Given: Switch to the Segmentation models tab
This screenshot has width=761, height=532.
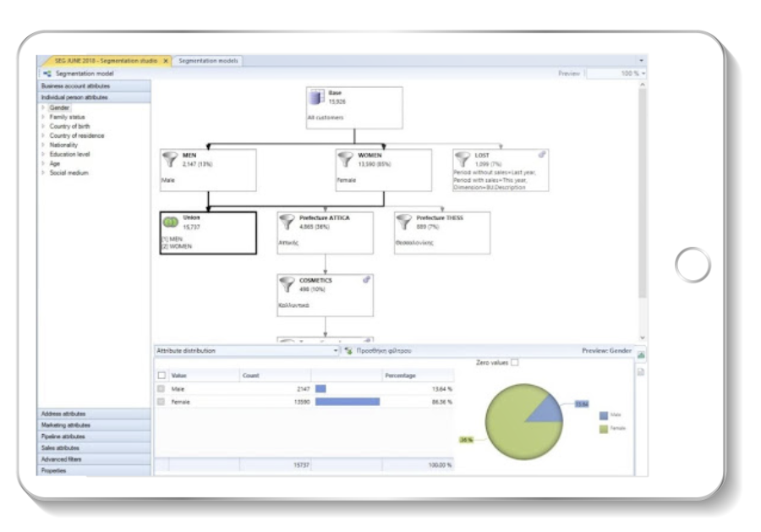Looking at the screenshot, I should coord(208,61).
